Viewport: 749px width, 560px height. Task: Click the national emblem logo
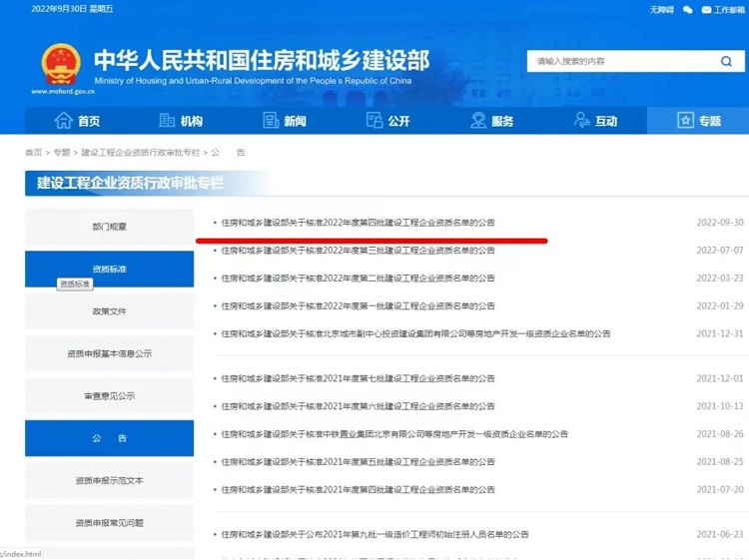tap(61, 64)
